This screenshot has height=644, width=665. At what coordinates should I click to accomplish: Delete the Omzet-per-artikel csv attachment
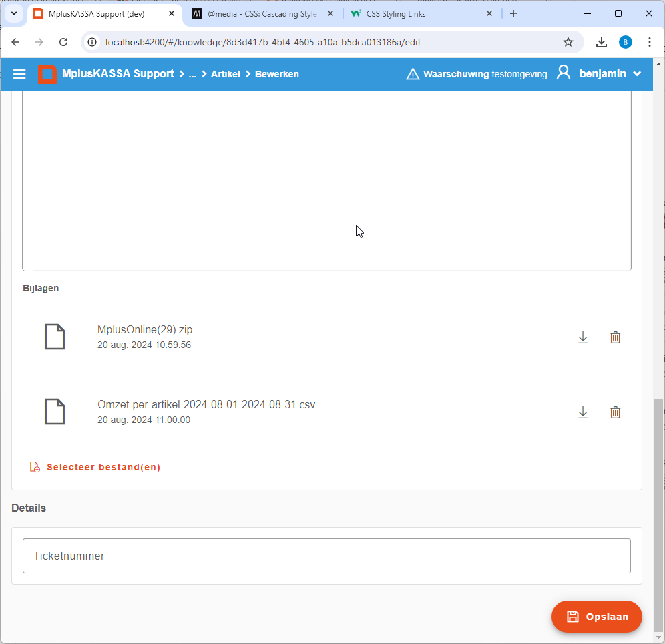click(x=615, y=412)
